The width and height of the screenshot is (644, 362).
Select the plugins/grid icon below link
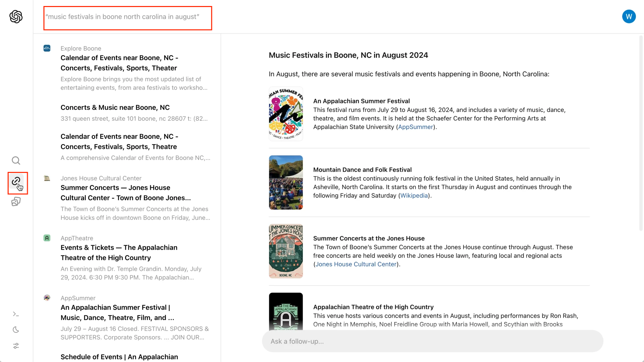(x=15, y=202)
